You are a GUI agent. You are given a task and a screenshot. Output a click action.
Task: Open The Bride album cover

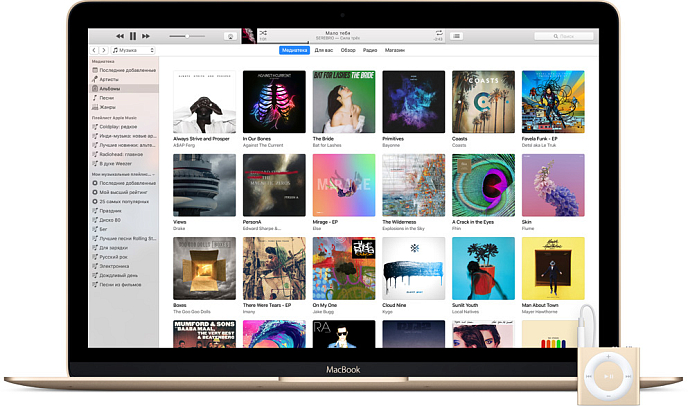coord(344,102)
